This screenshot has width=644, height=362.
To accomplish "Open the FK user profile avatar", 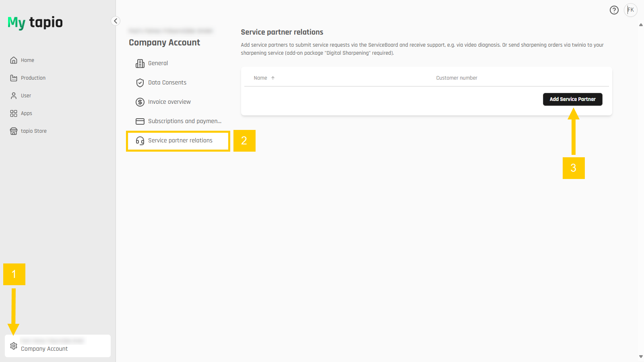I will [631, 10].
